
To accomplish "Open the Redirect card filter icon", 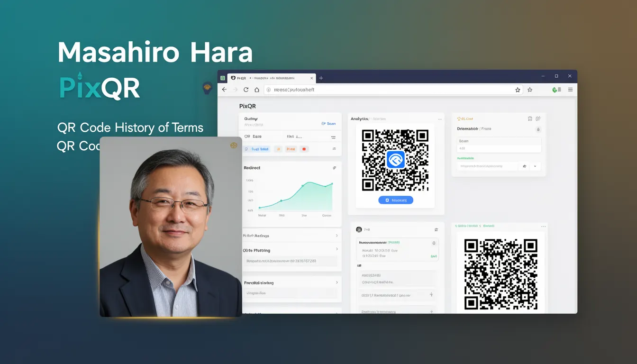I will tap(335, 168).
